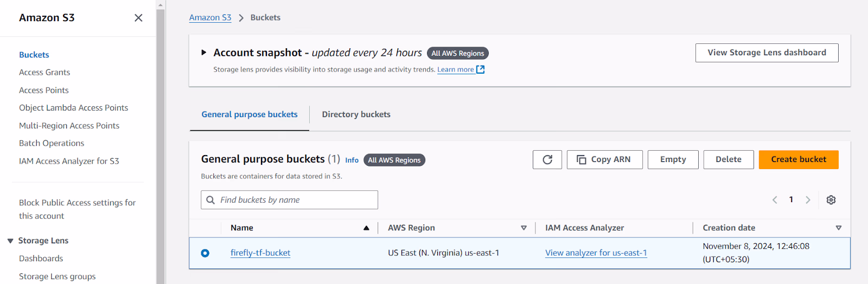
Task: Switch to General purpose buckets tab
Action: (250, 114)
